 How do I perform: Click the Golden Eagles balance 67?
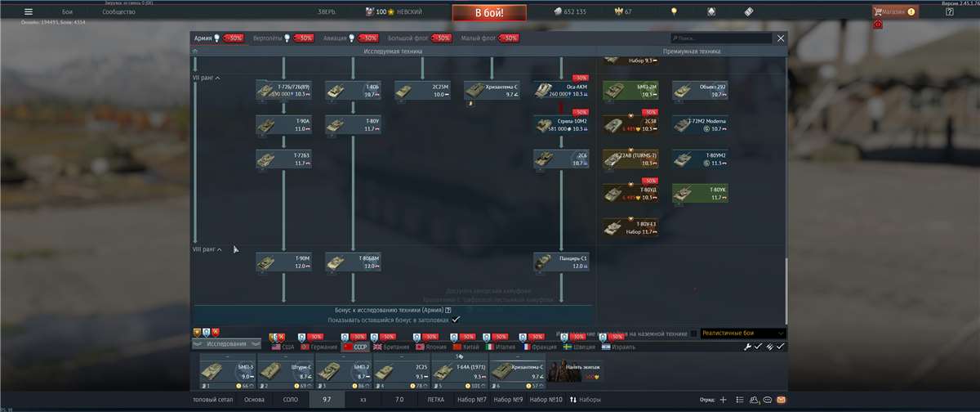(623, 11)
